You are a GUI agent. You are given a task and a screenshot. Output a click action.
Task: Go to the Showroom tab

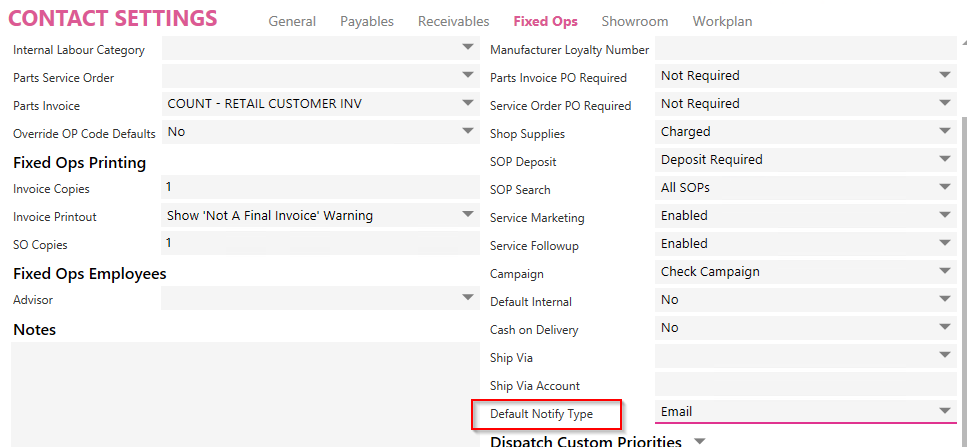tap(635, 21)
